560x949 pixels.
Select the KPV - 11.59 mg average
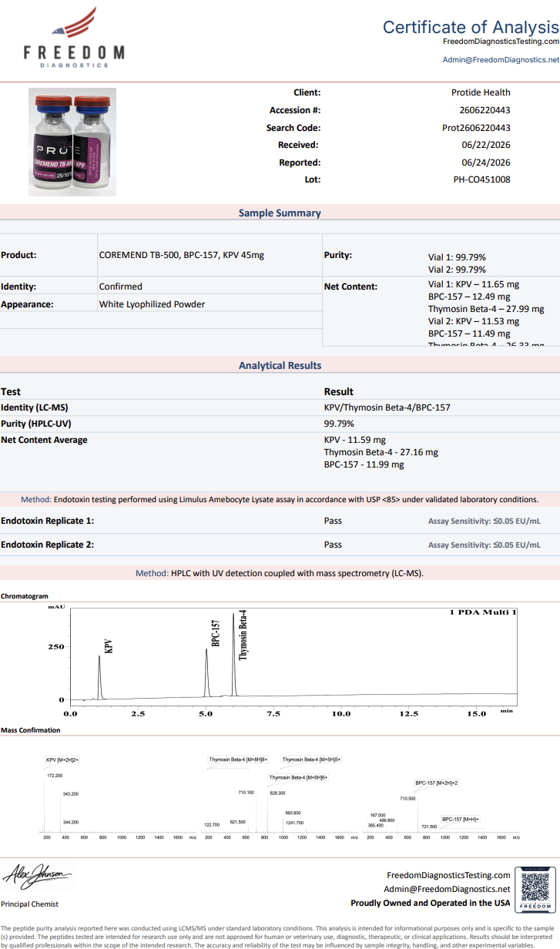click(x=355, y=440)
